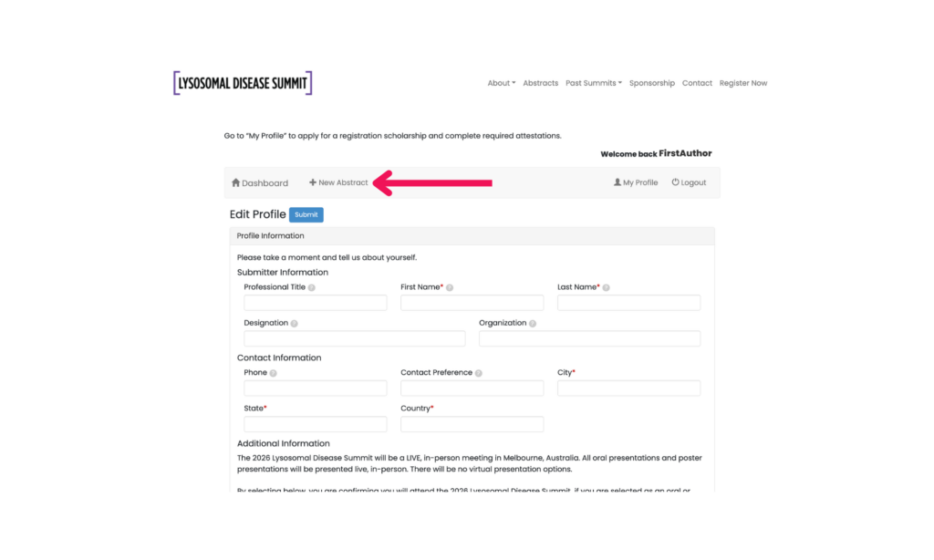Open help icon beside First Name
Screen dimensions: 934x560
(450, 287)
